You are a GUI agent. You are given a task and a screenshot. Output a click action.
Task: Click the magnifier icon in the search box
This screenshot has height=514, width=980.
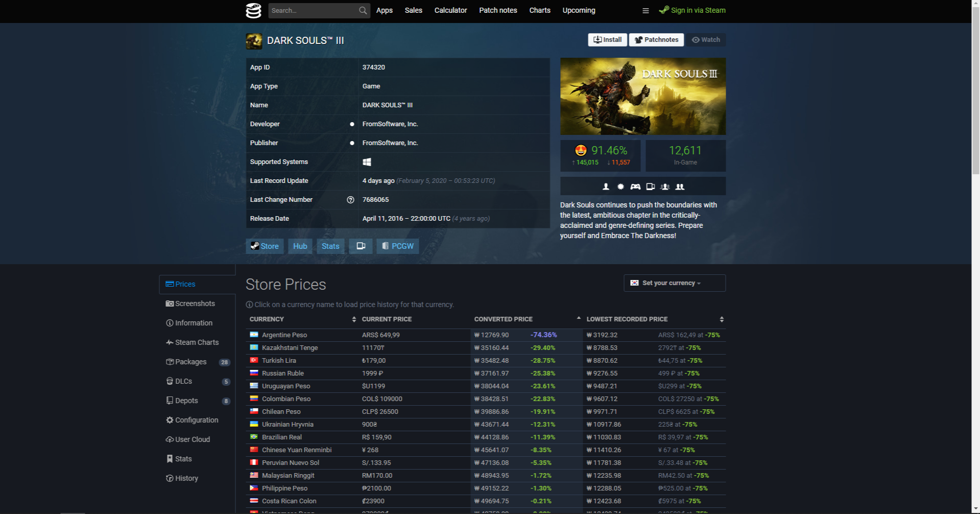pyautogui.click(x=363, y=10)
